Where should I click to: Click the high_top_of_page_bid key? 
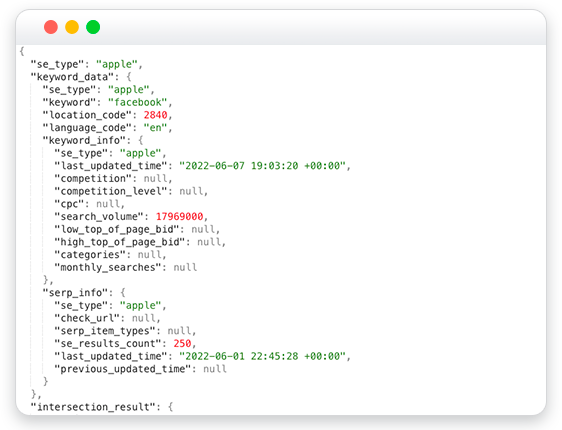(x=120, y=242)
